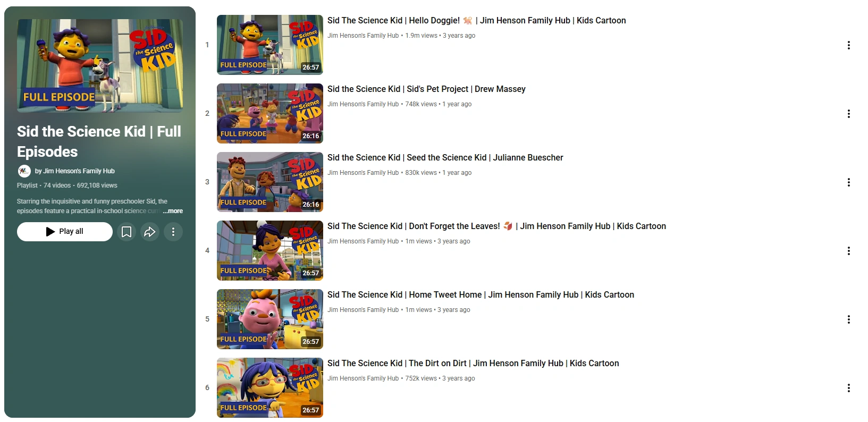Open the Hello Doggie! video title
Viewport: 868px width, 422px height.
[476, 21]
